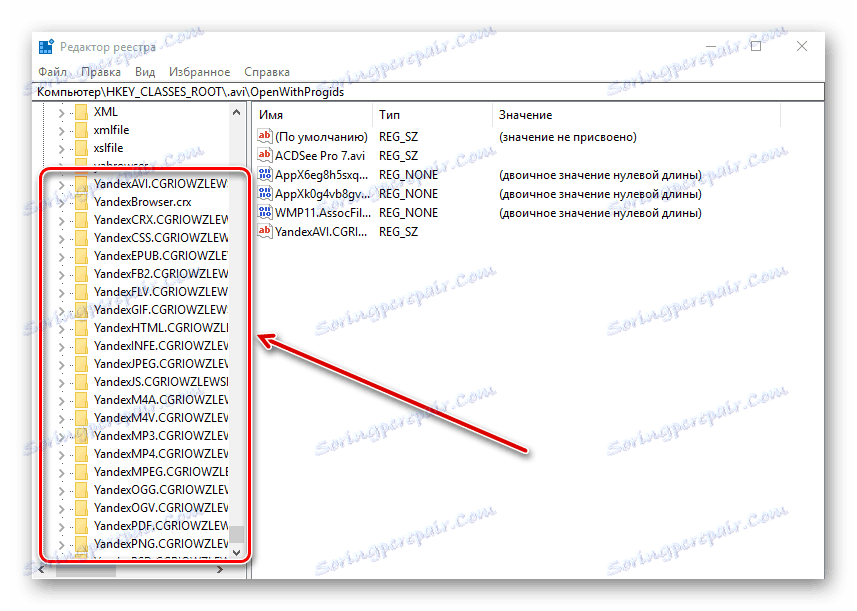This screenshot has height=611, width=857.
Task: Click the YandexPDF folder icon
Action: 81,526
